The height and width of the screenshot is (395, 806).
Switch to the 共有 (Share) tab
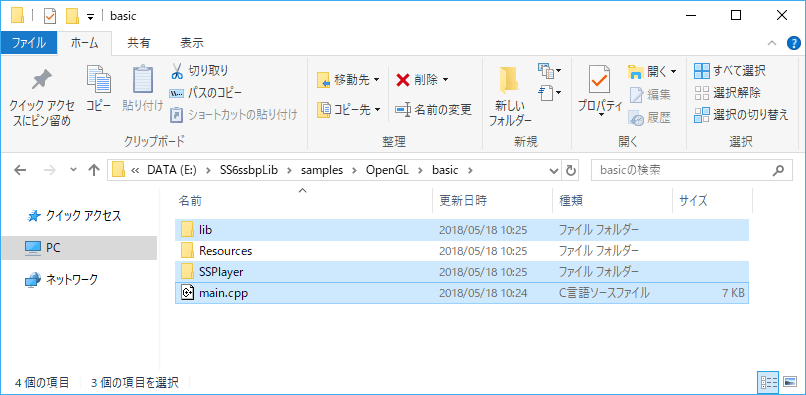coord(139,43)
